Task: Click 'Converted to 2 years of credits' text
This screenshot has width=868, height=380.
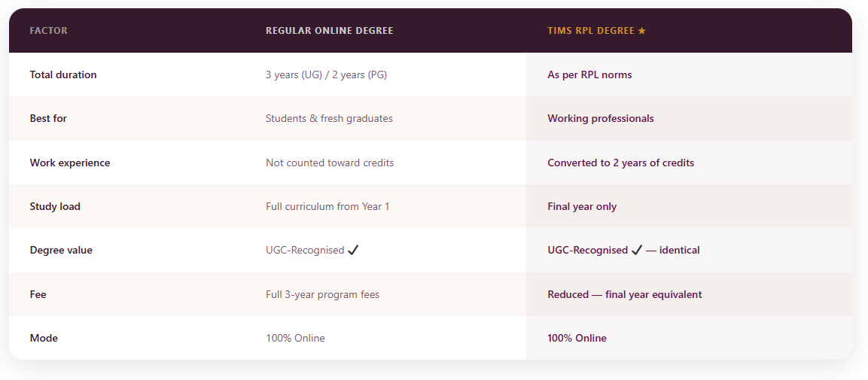Action: (x=620, y=163)
